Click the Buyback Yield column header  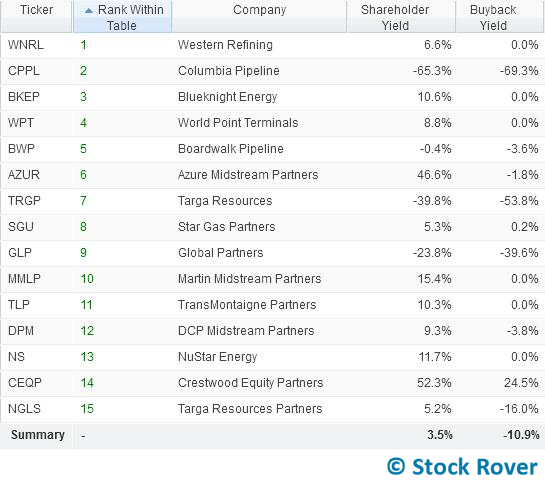click(x=493, y=17)
